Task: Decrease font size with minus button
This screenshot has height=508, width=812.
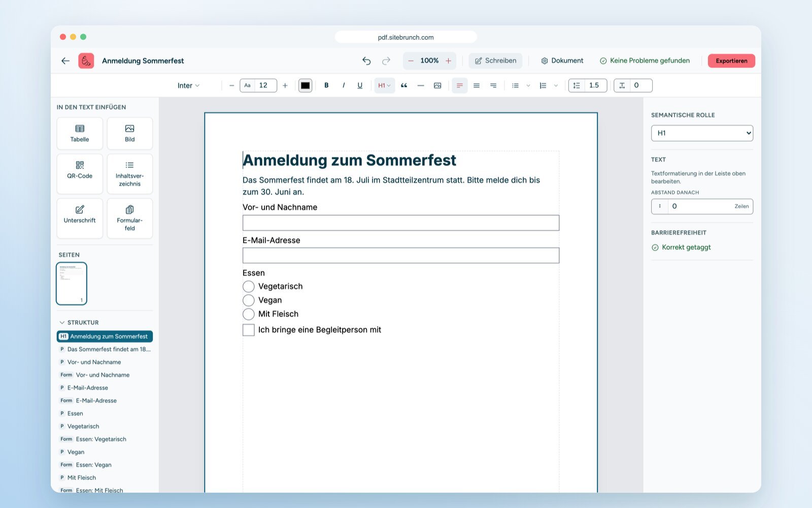Action: click(x=231, y=85)
